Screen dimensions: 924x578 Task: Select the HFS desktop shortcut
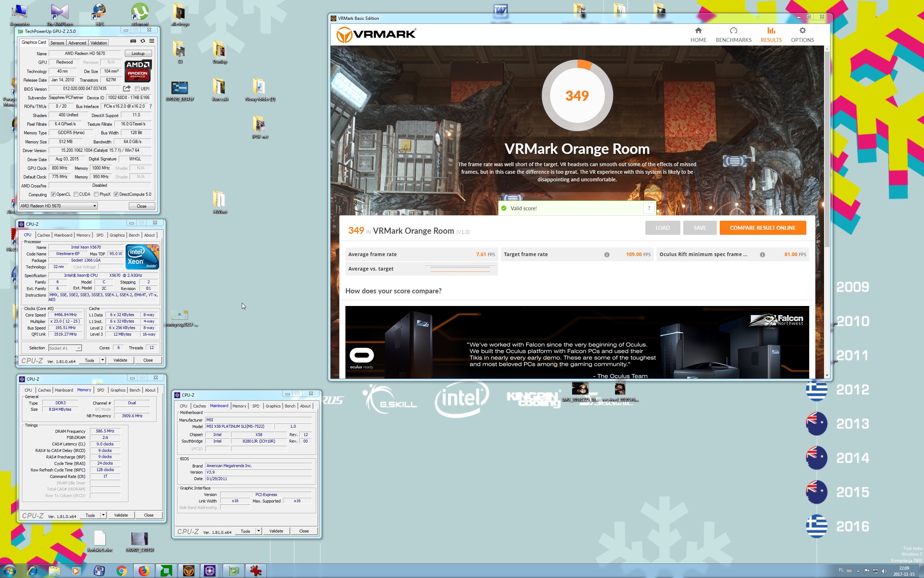[x=99, y=14]
